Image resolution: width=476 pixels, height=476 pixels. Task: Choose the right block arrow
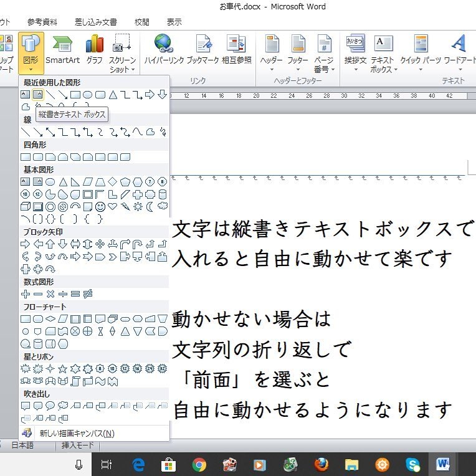[x=25, y=244]
